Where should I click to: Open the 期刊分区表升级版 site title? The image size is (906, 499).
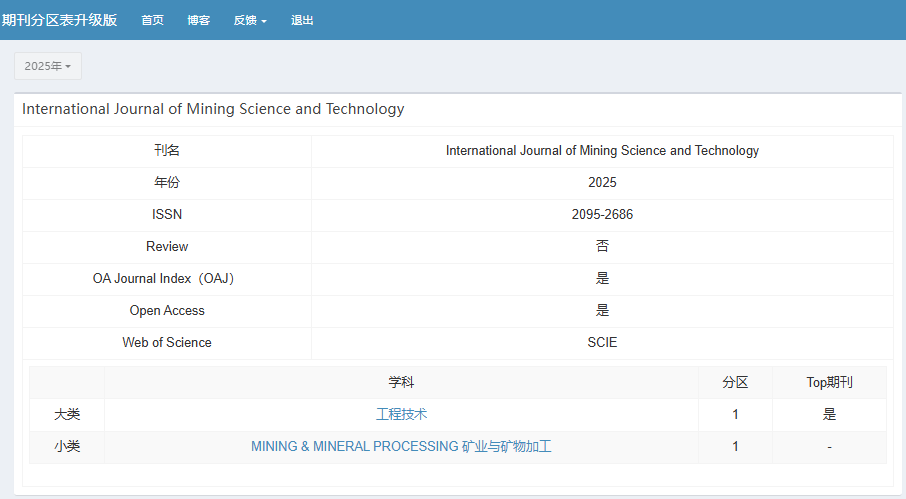(59, 20)
